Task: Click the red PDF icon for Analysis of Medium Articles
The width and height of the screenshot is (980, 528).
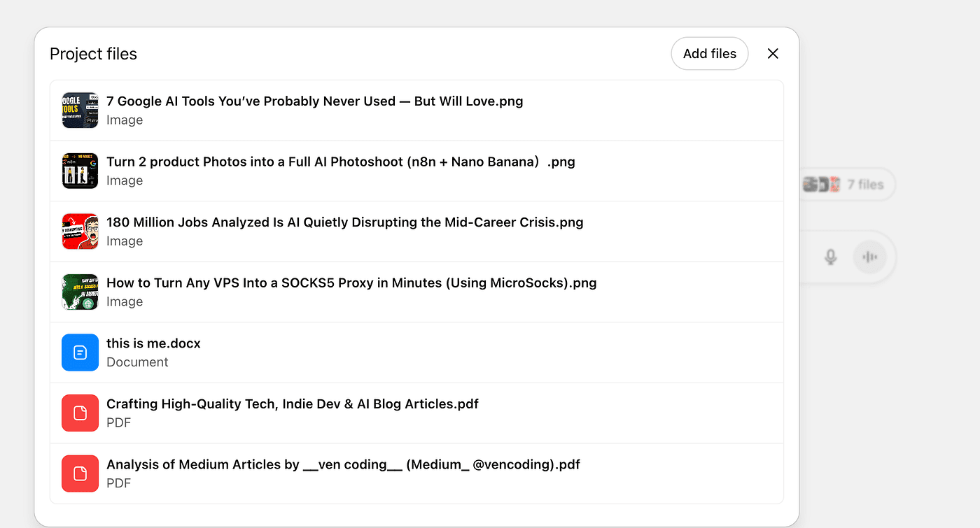Action: coord(80,473)
